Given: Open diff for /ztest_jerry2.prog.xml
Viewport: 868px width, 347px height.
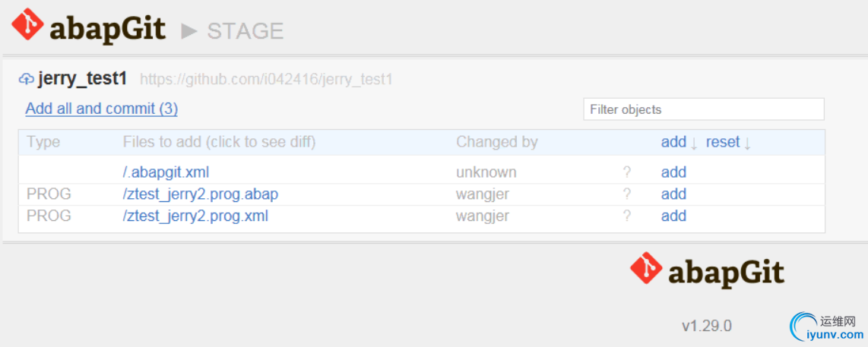Looking at the screenshot, I should [x=195, y=216].
